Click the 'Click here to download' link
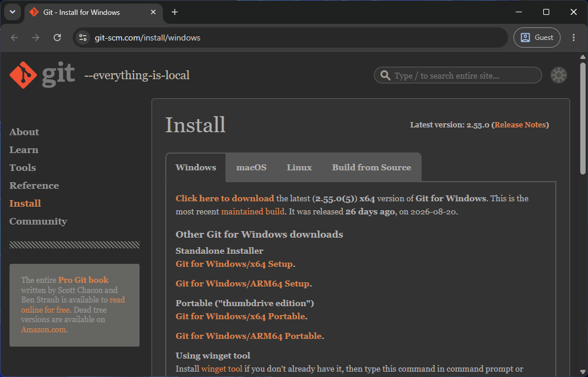 point(225,198)
